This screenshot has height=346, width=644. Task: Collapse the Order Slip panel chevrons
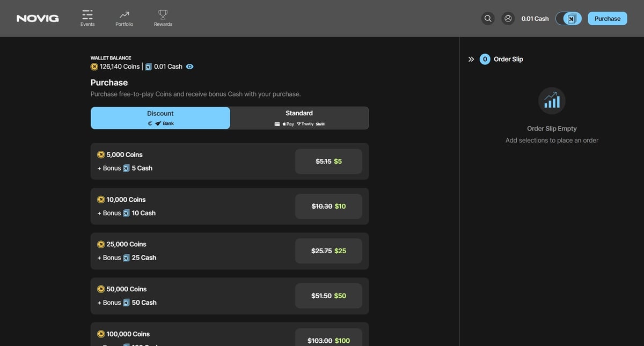471,59
